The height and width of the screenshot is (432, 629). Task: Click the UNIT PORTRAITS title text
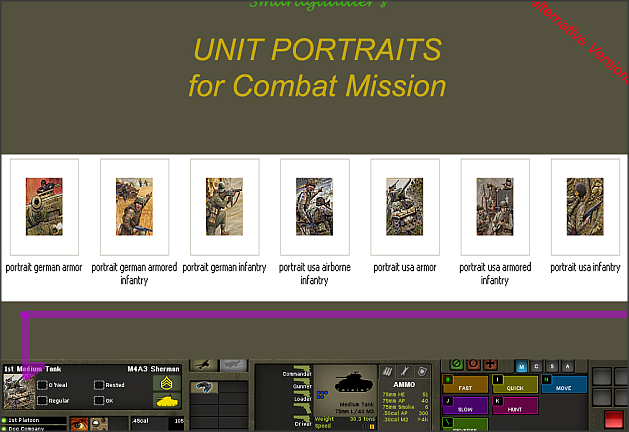pyautogui.click(x=318, y=50)
